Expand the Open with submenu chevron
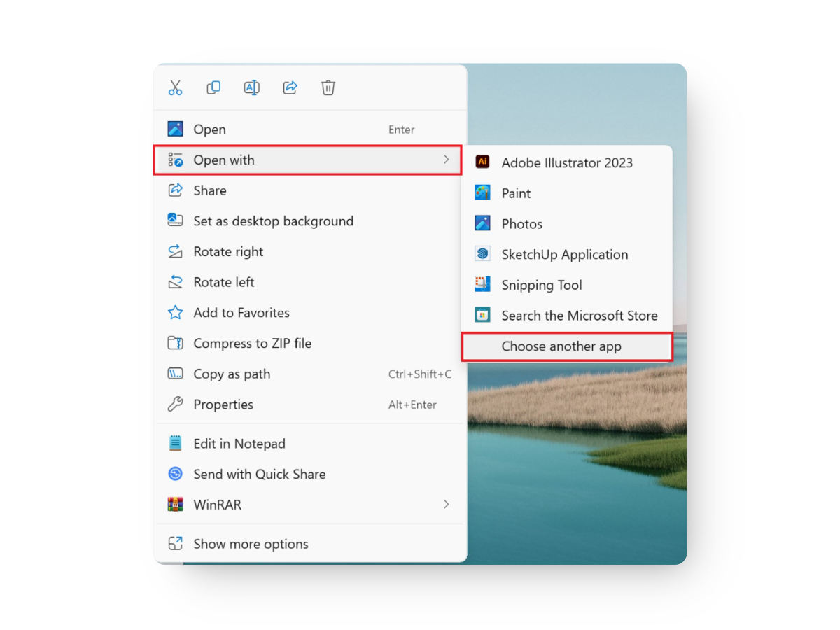The width and height of the screenshot is (840, 630). pyautogui.click(x=446, y=160)
